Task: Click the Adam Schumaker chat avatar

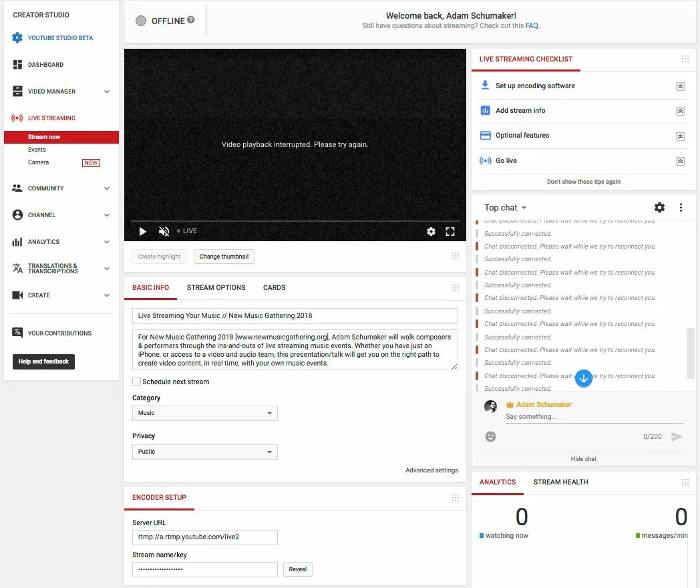Action: 490,406
